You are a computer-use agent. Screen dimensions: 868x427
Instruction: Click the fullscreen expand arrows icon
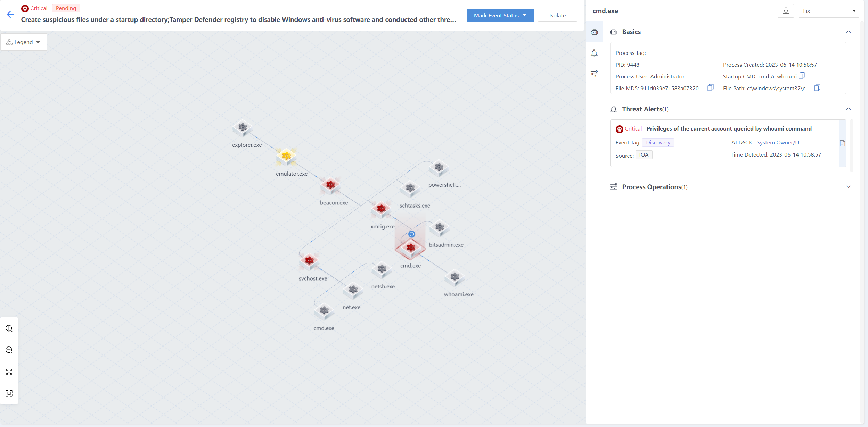[x=9, y=372]
